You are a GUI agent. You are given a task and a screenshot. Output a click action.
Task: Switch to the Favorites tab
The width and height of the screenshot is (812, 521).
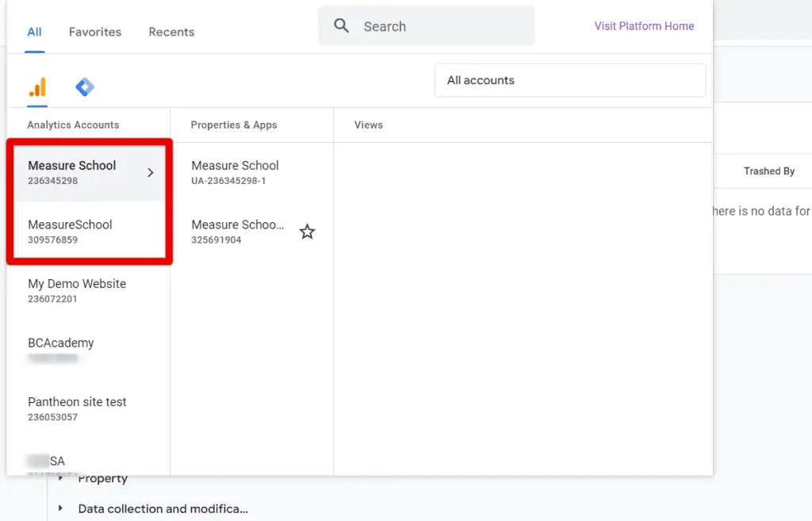click(95, 32)
